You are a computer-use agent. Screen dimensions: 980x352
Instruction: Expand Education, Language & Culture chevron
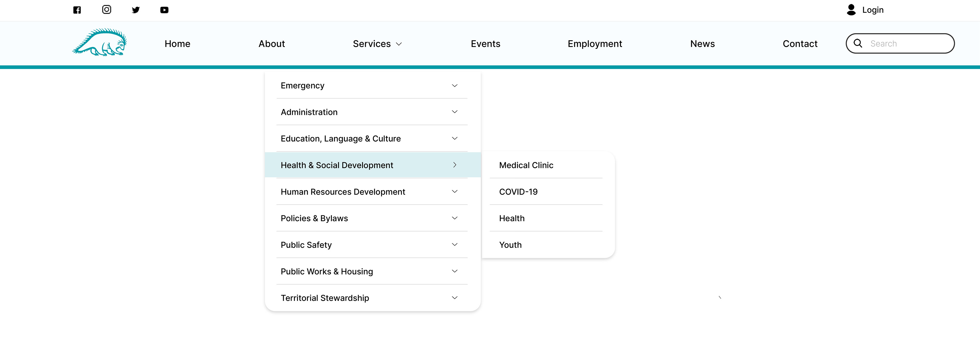coord(454,139)
